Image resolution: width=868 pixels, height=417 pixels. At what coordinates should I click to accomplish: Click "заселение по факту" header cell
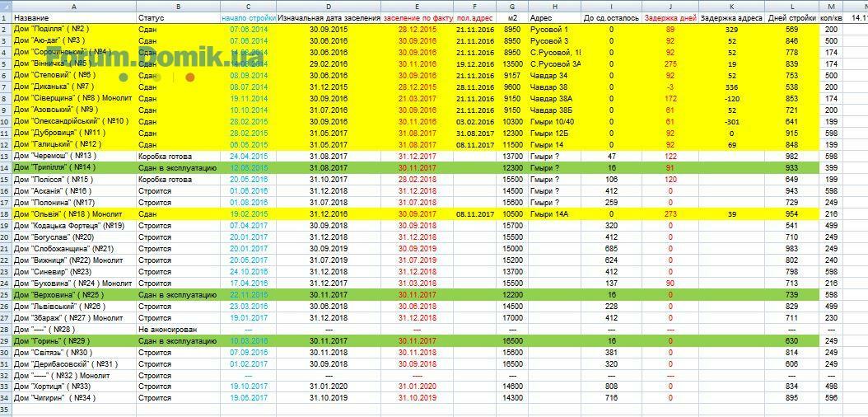pyautogui.click(x=418, y=18)
